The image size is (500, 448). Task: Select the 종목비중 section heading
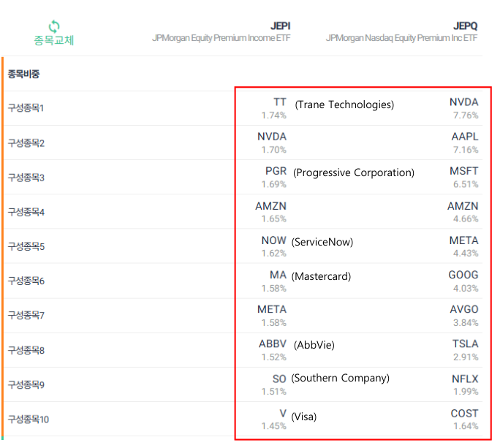[23, 74]
